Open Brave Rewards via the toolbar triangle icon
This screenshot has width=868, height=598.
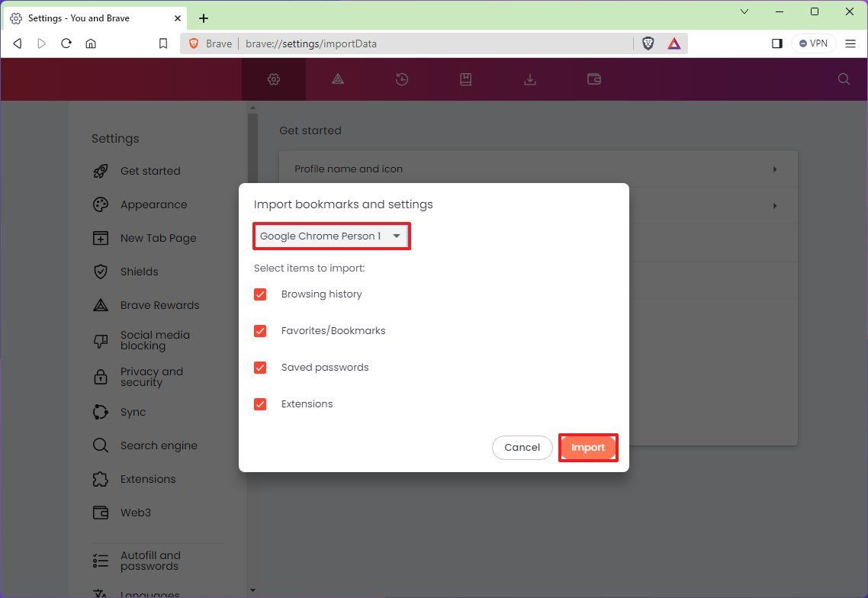coord(674,43)
